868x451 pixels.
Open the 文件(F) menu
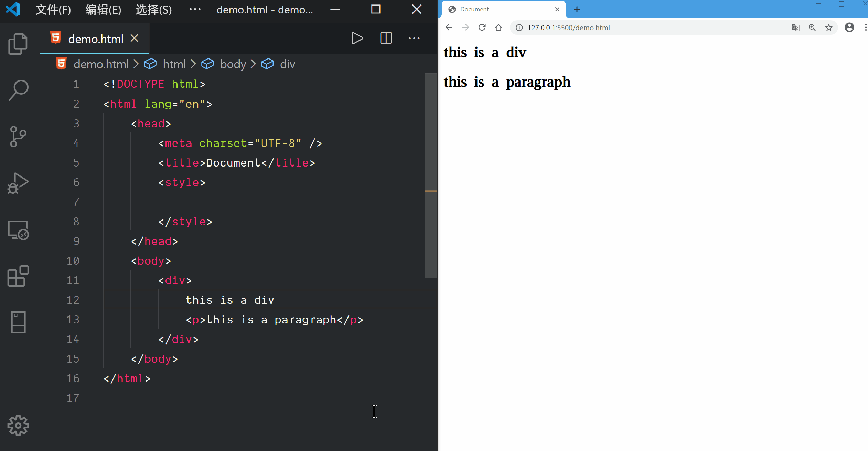coord(53,10)
